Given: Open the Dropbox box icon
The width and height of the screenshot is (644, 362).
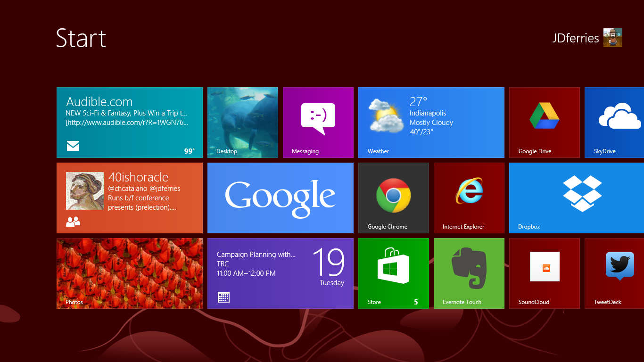Looking at the screenshot, I should (582, 193).
